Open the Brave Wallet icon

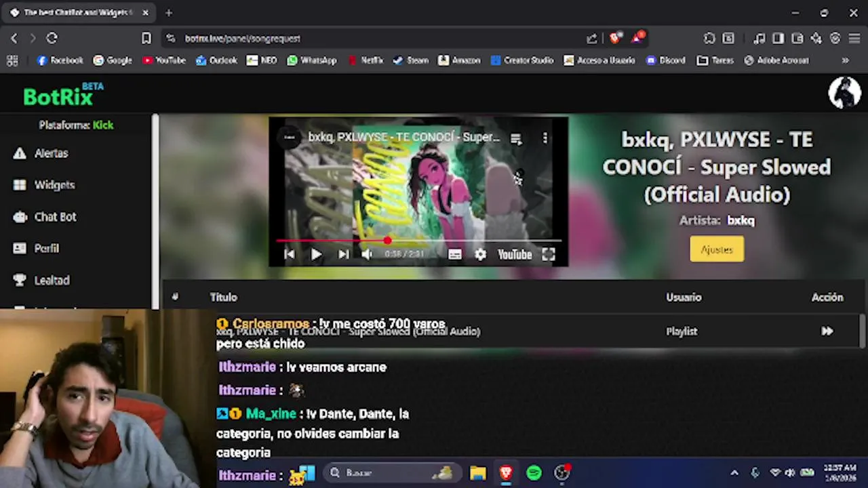(797, 39)
